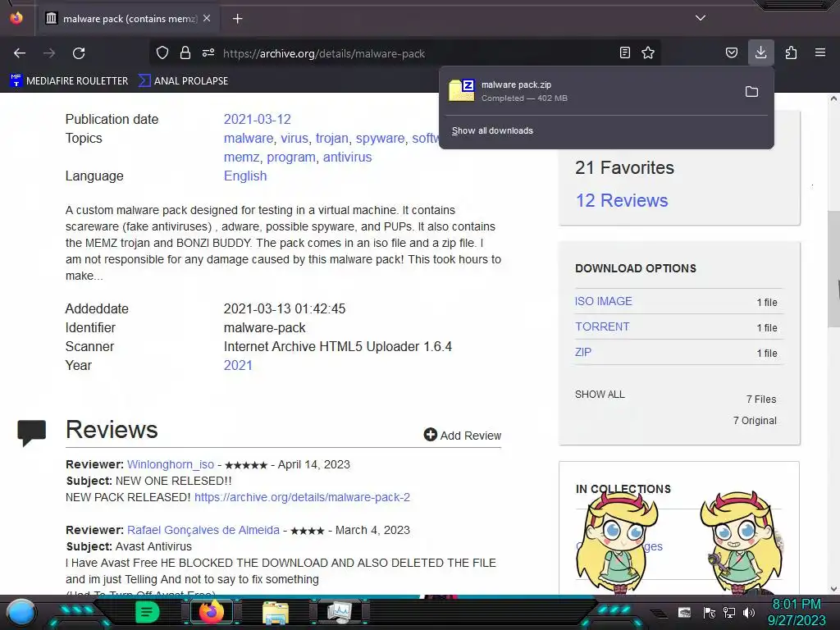The width and height of the screenshot is (840, 630).
Task: Open the program topic link
Action: (291, 157)
